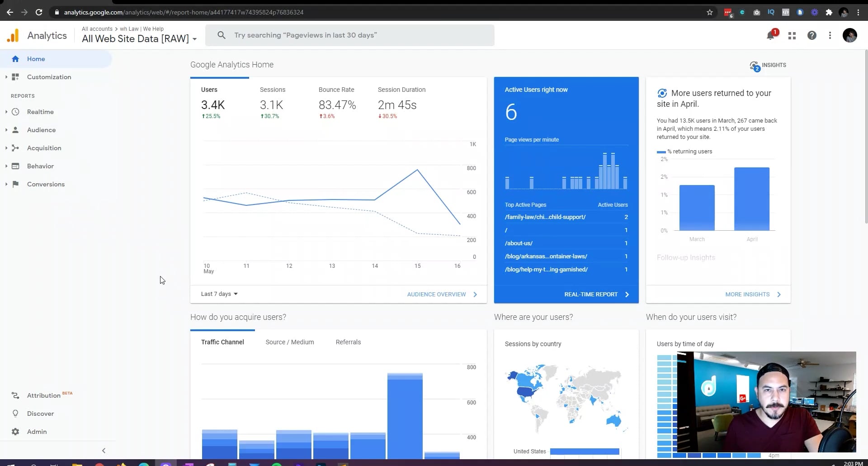This screenshot has height=466, width=868.
Task: Open the Chrome three-dot menu
Action: [858, 12]
